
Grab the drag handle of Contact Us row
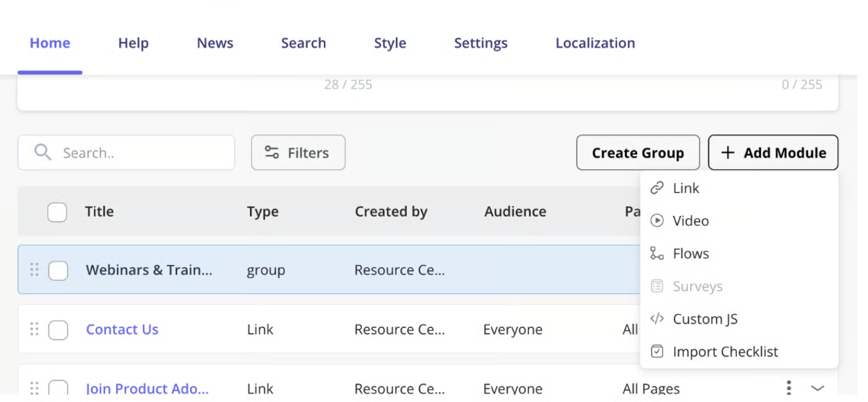coord(34,329)
